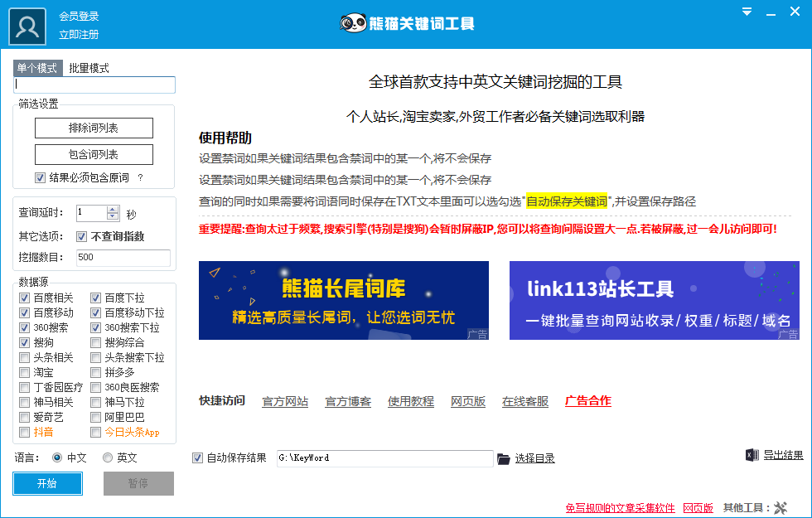The height and width of the screenshot is (518, 812).
Task: Uncheck 百度相关 data source
Action: pos(24,298)
